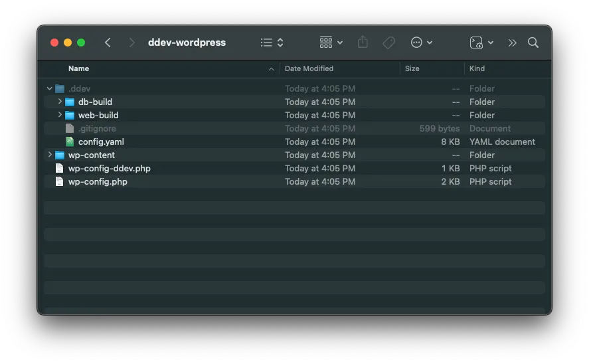589x364 pixels.
Task: Select the .gitignore document icon
Action: tap(70, 128)
